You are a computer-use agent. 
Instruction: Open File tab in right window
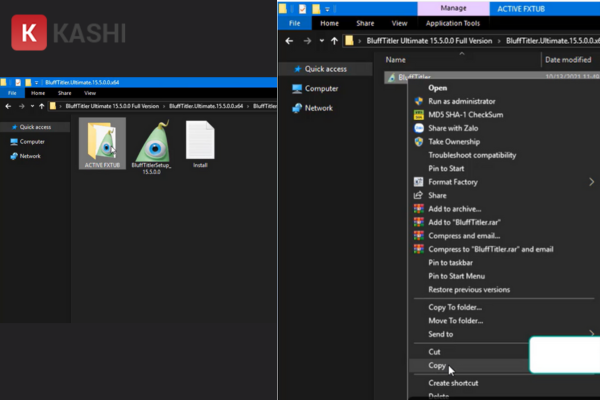tap(295, 23)
